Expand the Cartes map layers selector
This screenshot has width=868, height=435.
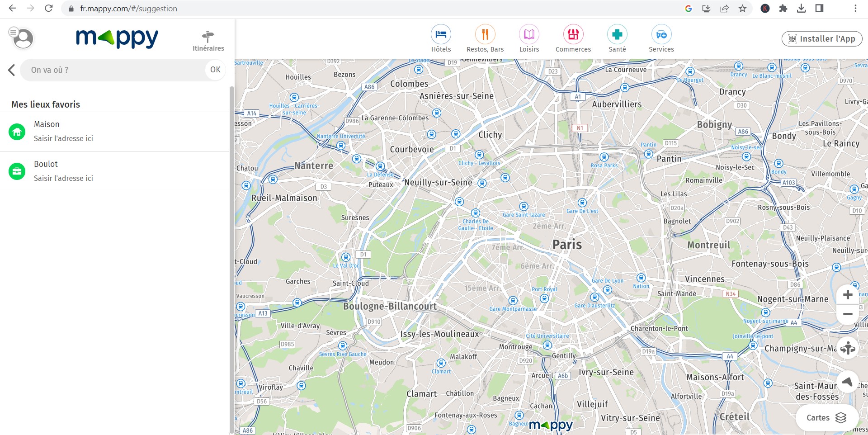(826, 417)
